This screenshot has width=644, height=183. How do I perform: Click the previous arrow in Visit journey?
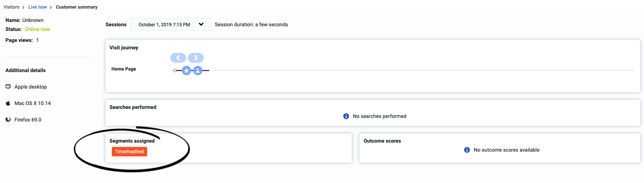pyautogui.click(x=178, y=58)
